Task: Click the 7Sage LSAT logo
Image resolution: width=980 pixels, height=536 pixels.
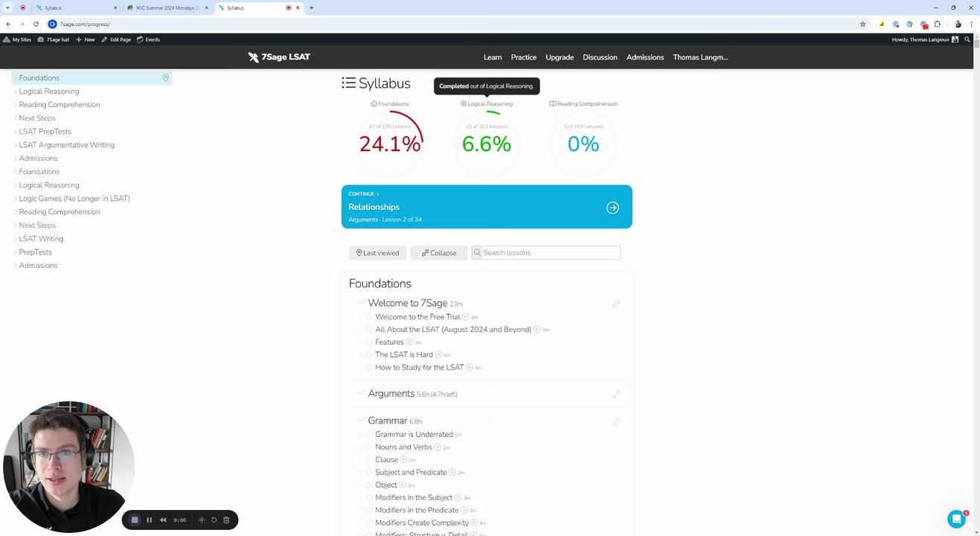Action: pyautogui.click(x=279, y=57)
